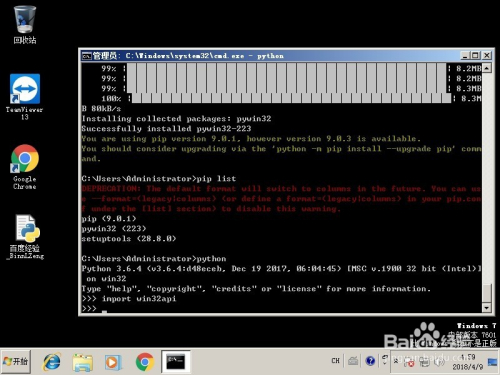500x375 pixels.
Task: Click the 'setuptools (28.8.0)' line
Action: click(129, 239)
